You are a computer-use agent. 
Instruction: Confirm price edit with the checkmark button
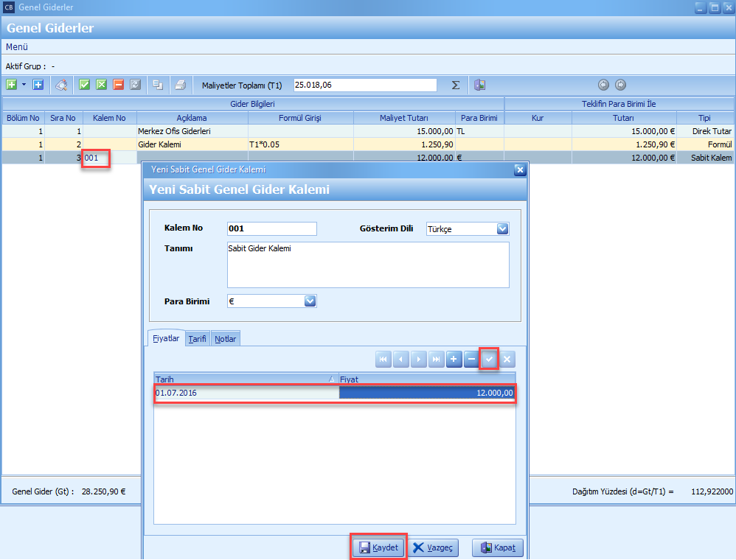coord(489,360)
